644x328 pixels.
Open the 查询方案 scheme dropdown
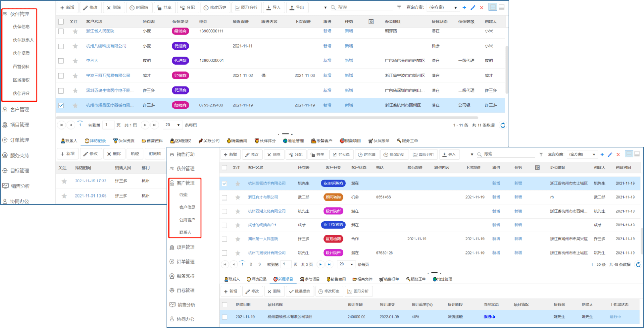point(443,7)
